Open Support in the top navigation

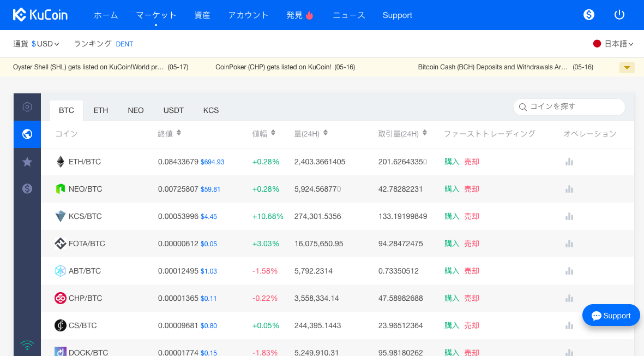[397, 15]
